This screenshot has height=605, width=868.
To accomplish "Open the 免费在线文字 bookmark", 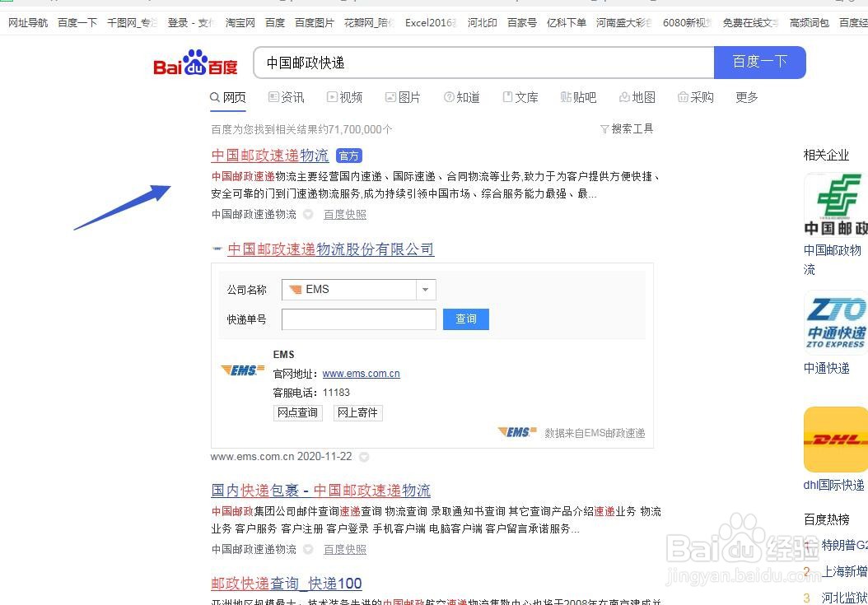I will pyautogui.click(x=750, y=23).
